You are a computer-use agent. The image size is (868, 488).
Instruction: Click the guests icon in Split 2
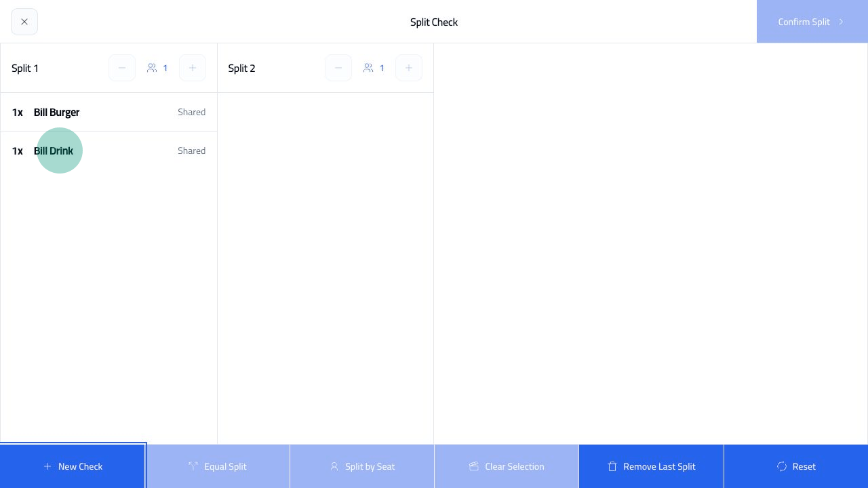(x=368, y=68)
